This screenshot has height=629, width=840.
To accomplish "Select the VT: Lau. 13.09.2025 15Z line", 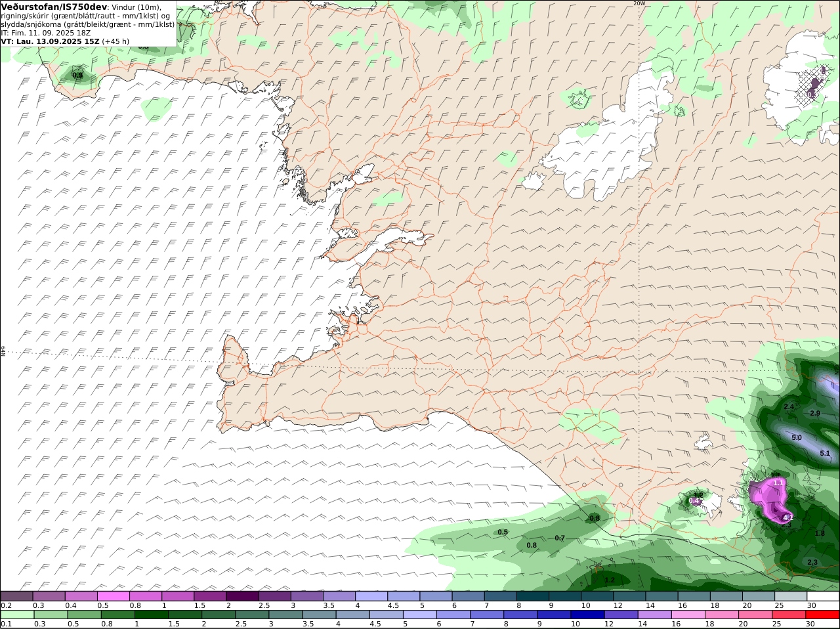I will click(65, 41).
